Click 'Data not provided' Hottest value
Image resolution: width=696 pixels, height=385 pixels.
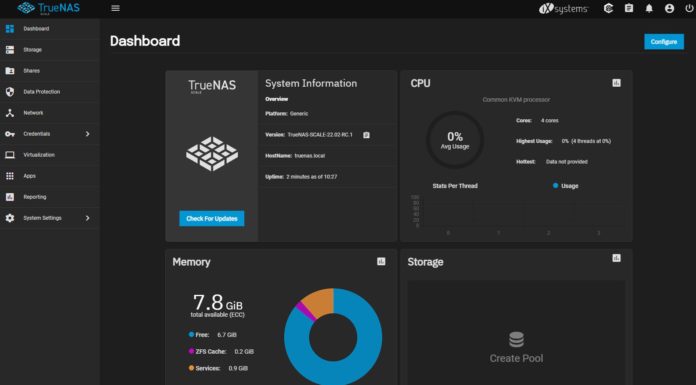pos(567,162)
